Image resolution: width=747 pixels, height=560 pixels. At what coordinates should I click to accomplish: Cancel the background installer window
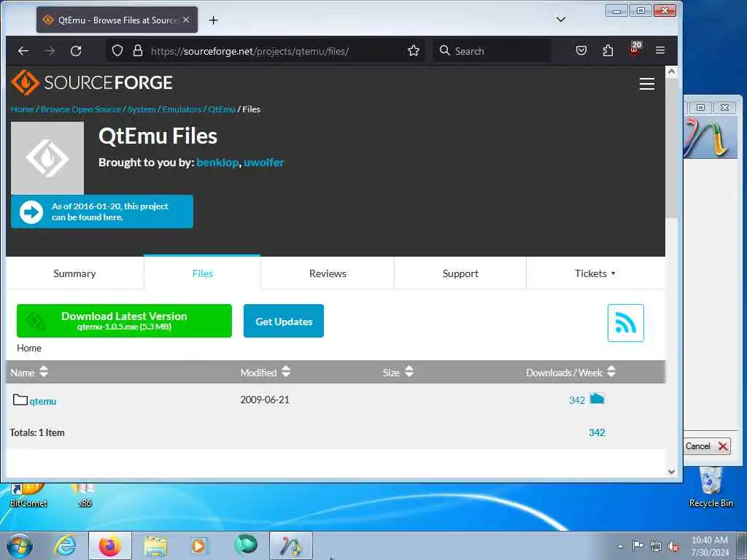coord(707,446)
